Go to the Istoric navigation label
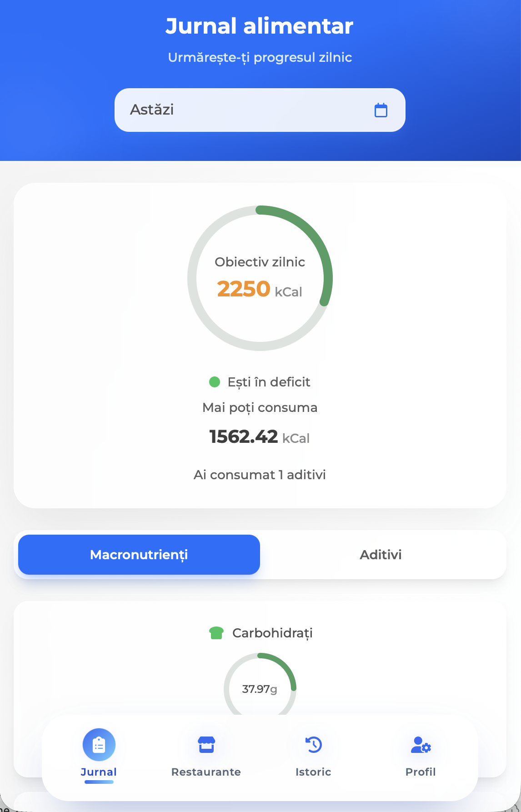 (313, 772)
